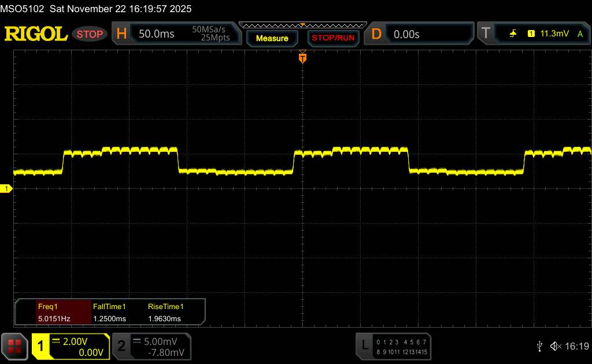Unmute the beeper speaker icon

[555, 346]
